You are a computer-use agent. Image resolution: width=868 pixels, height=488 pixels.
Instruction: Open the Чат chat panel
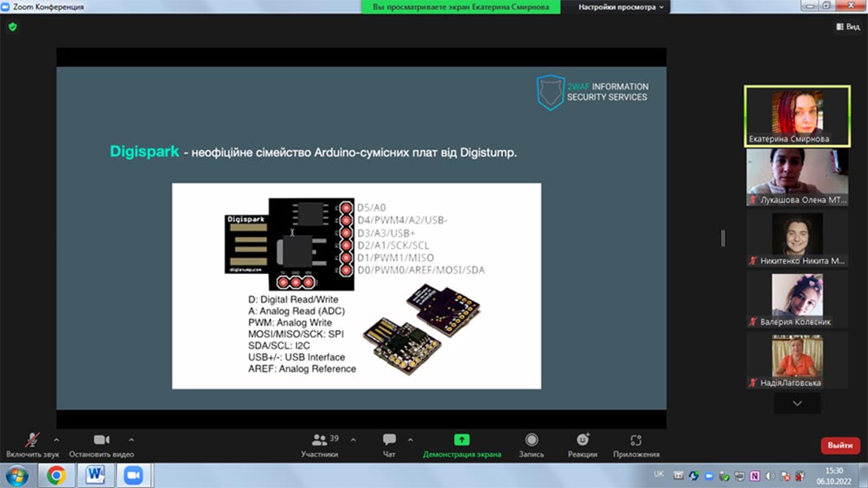389,446
